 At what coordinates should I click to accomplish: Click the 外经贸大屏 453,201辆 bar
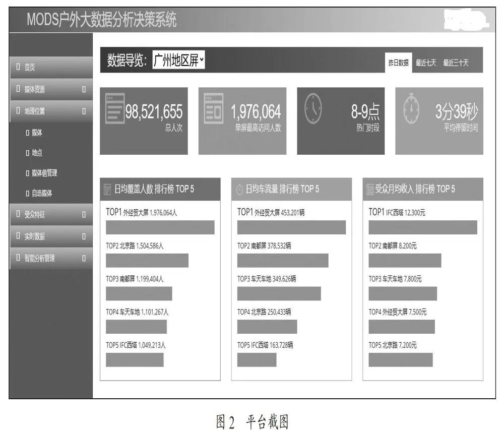[x=291, y=227]
